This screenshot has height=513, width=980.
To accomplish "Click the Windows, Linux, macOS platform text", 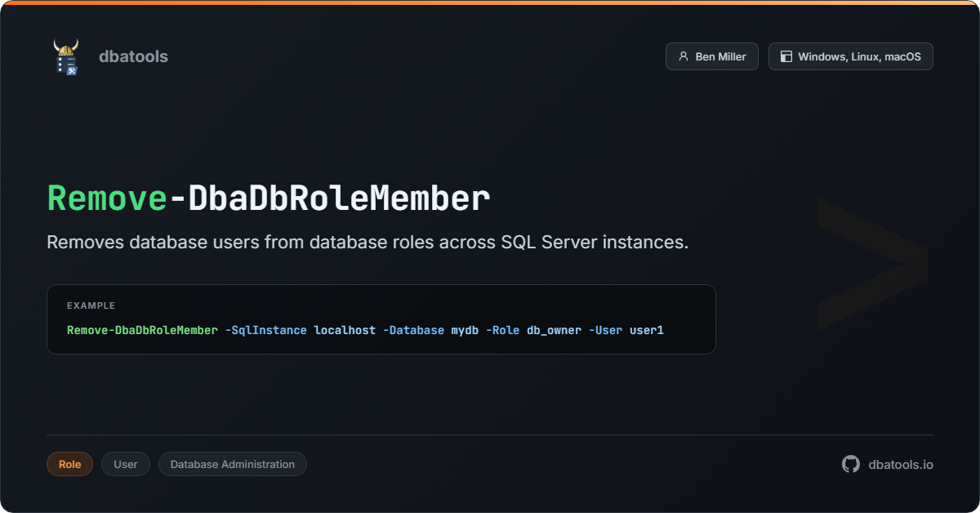I will point(859,57).
